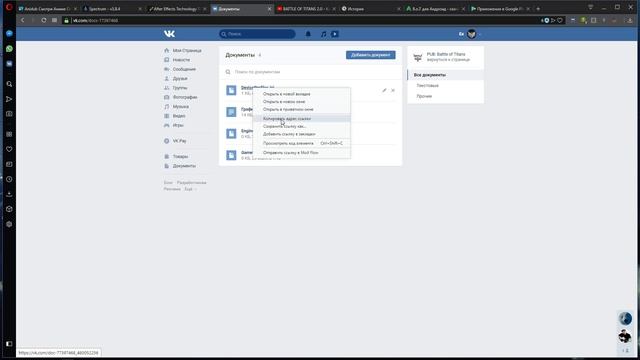Viewport: 640px width, 360px height.
Task: Open the heart bookmarks icon in Opera sidebar
Action: tap(9, 149)
